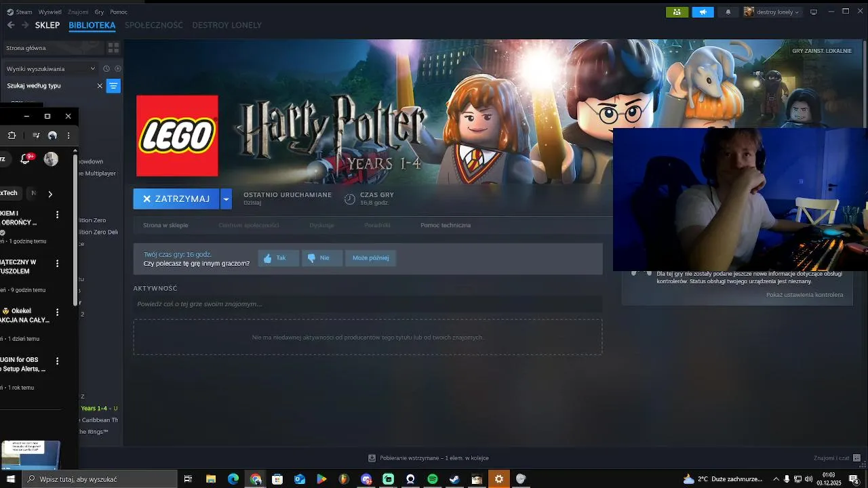Screen dimensions: 868x488
Task: Open the Pomoc techniczna link
Action: (446, 225)
